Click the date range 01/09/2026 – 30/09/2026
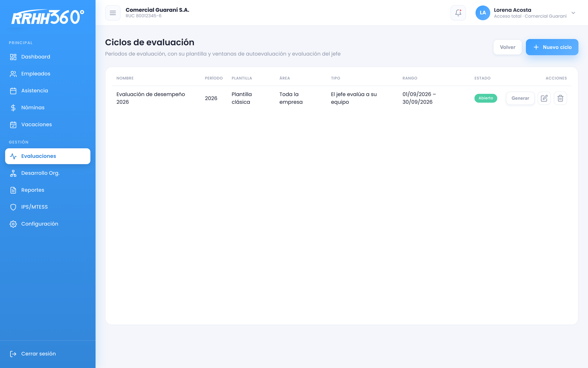 click(419, 98)
